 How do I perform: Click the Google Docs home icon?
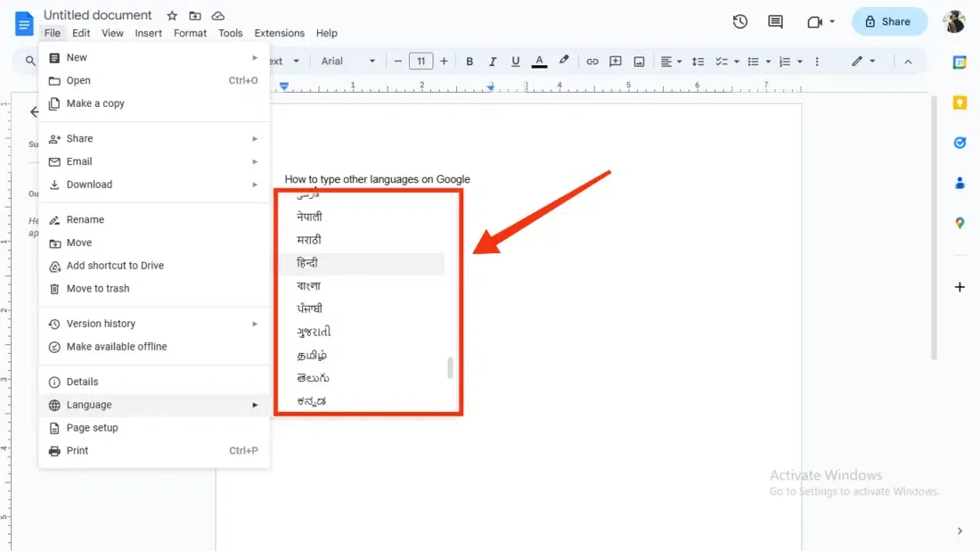24,24
